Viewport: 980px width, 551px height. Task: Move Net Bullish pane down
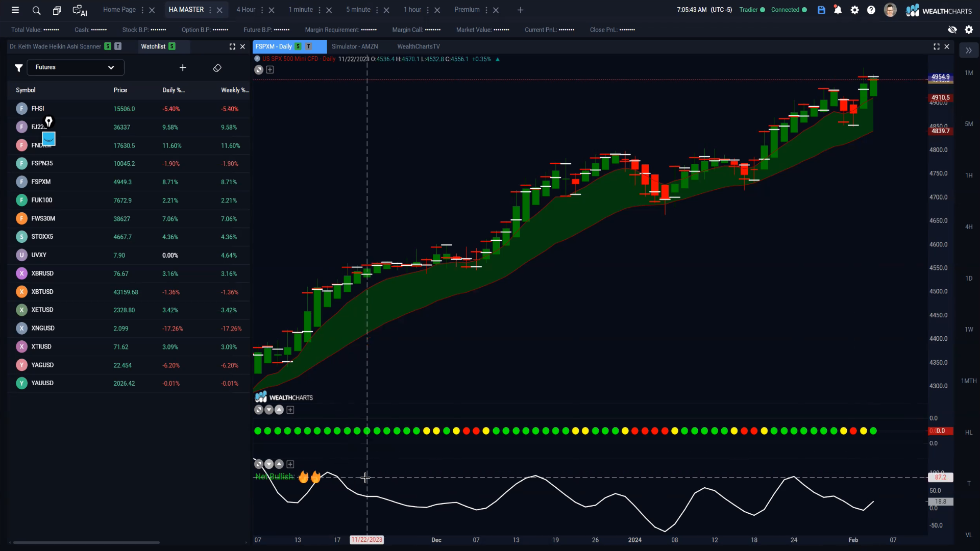coord(269,464)
